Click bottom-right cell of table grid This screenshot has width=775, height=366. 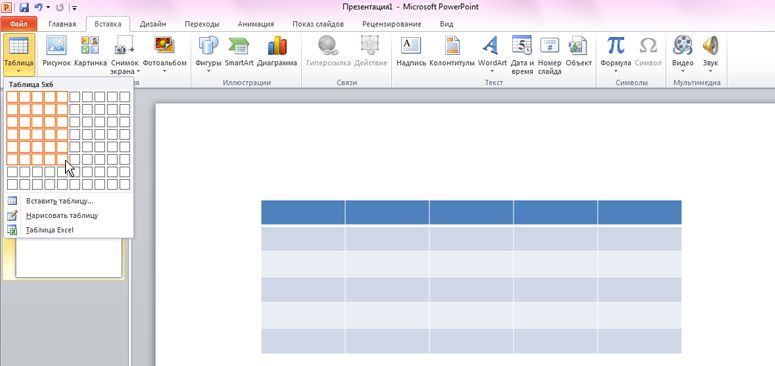pyautogui.click(x=125, y=184)
